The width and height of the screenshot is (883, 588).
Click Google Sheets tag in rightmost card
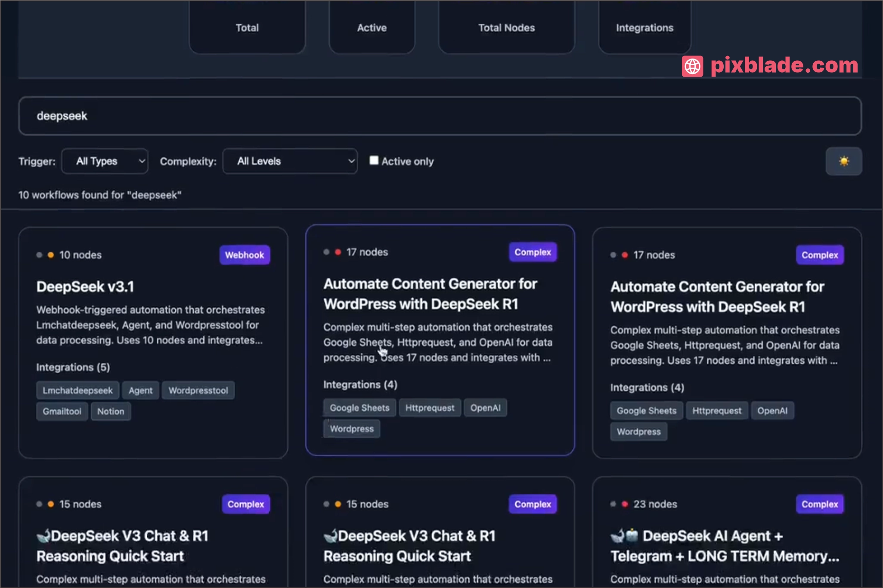pos(646,411)
